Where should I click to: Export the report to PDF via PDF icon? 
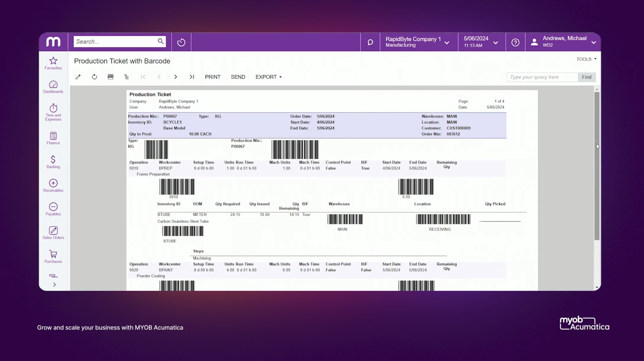111,77
